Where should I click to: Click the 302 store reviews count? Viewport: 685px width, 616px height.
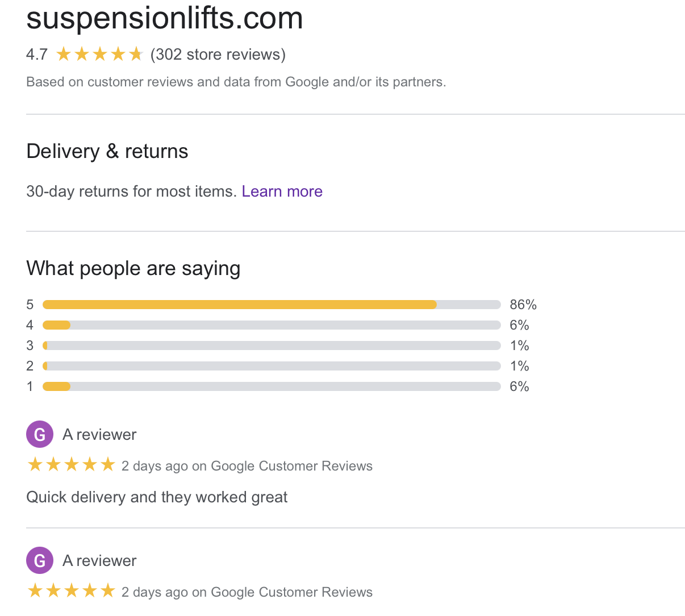(x=218, y=55)
